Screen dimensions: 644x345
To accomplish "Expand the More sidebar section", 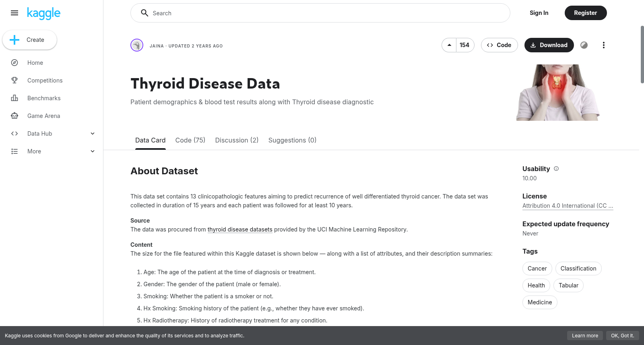I will pos(93,151).
